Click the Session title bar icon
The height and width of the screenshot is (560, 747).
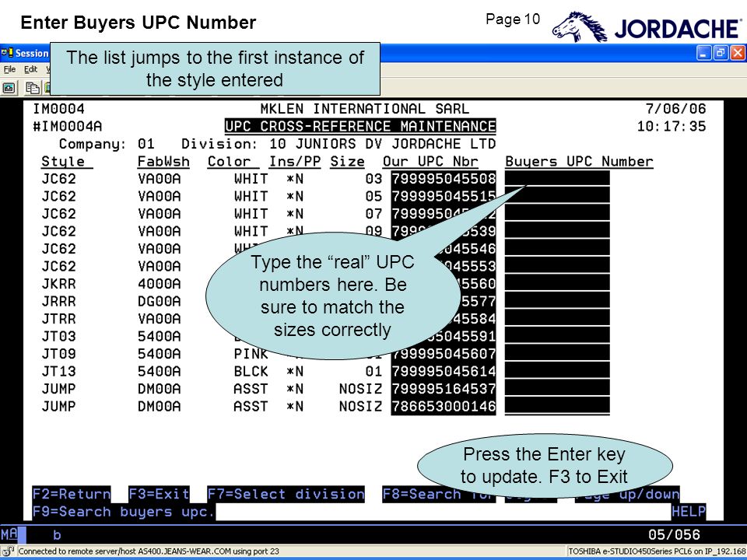click(x=7, y=53)
